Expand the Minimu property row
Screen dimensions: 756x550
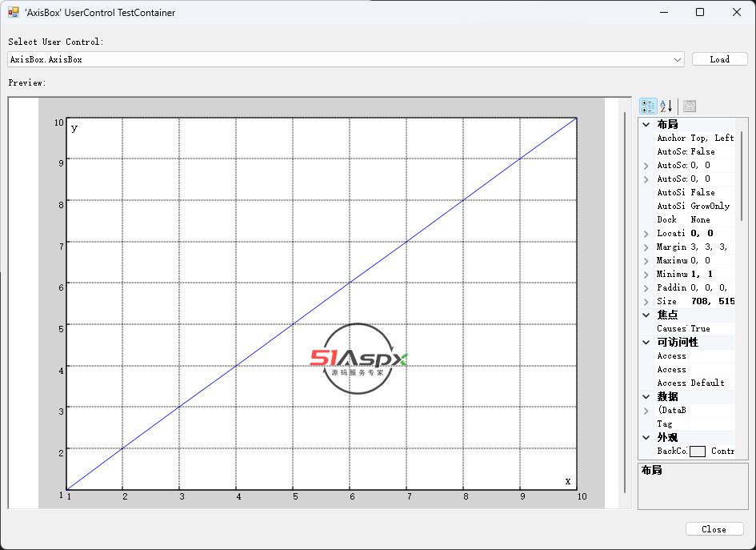click(x=646, y=275)
